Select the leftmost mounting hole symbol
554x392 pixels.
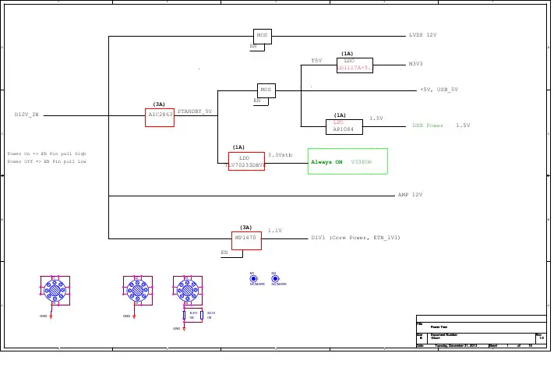tap(55, 289)
